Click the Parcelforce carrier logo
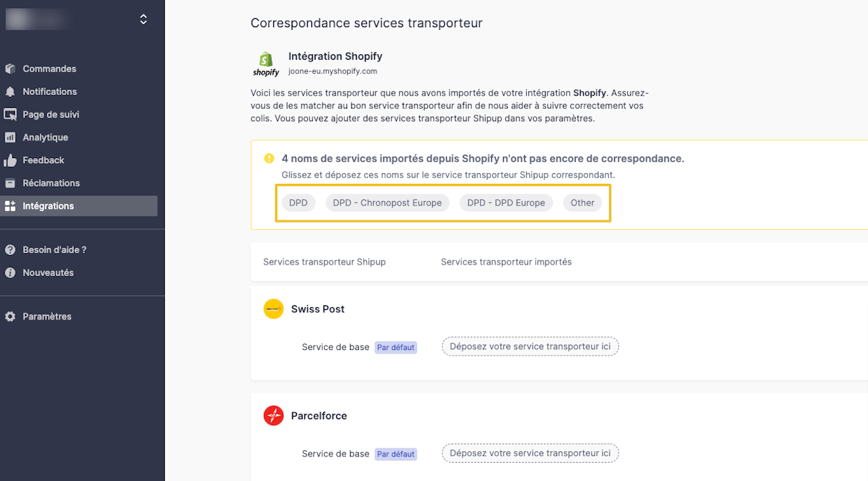868x481 pixels. pyautogui.click(x=273, y=416)
